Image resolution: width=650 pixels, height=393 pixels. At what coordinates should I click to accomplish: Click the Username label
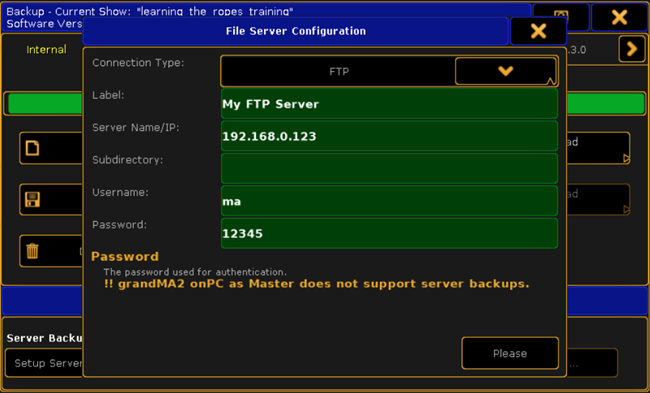pyautogui.click(x=120, y=192)
